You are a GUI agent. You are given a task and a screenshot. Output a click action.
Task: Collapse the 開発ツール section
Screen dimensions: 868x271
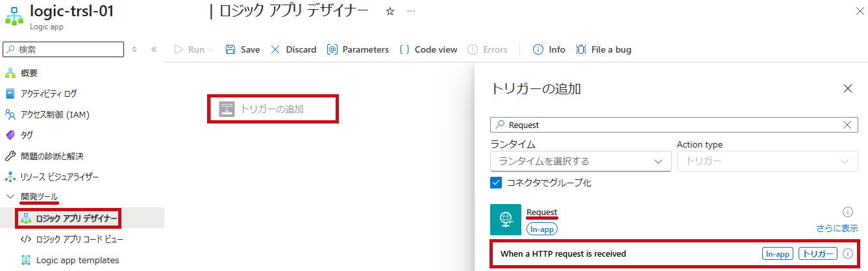[x=10, y=197]
